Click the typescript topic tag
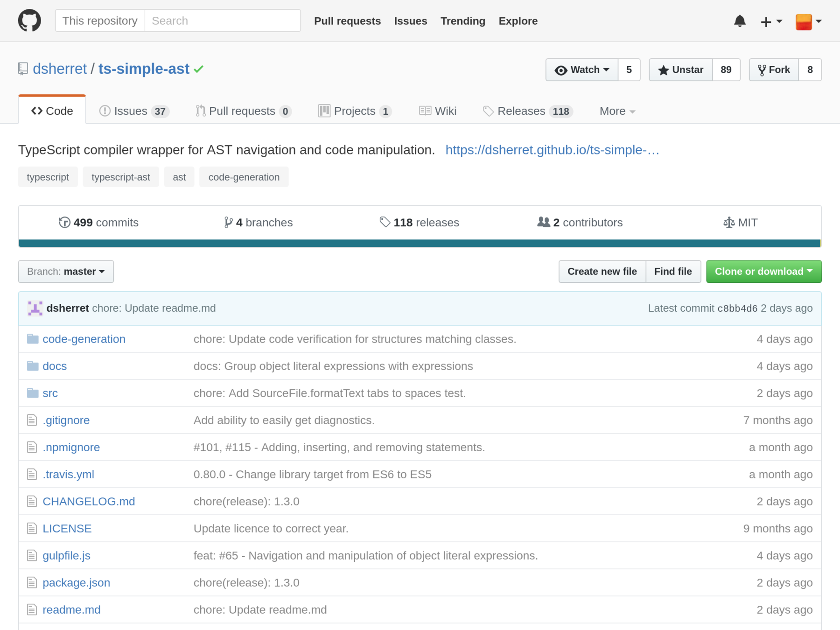Viewport: 840px width, 630px height. click(x=48, y=177)
